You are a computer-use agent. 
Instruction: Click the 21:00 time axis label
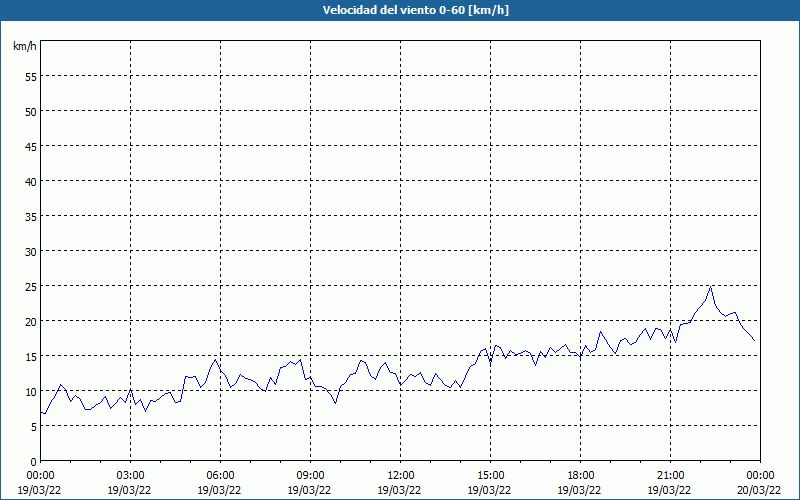click(x=670, y=476)
